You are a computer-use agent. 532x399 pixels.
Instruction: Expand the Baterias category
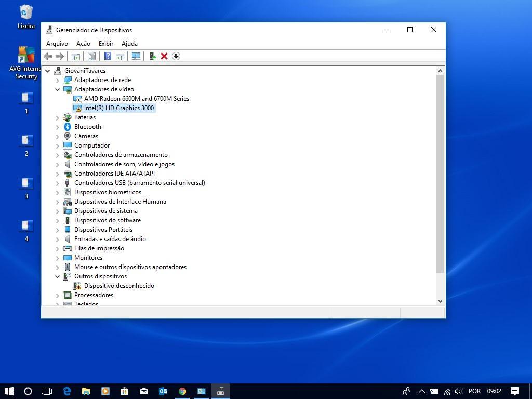pyautogui.click(x=57, y=118)
